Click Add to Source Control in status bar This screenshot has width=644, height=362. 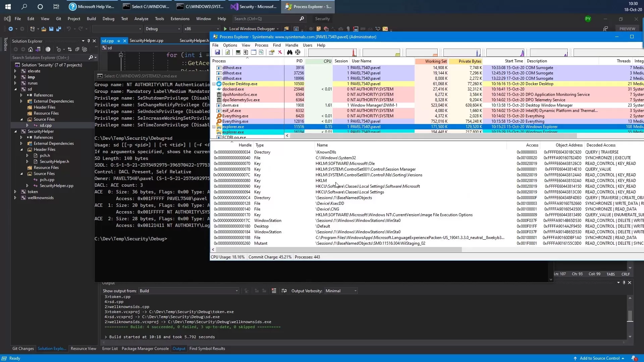(599, 358)
